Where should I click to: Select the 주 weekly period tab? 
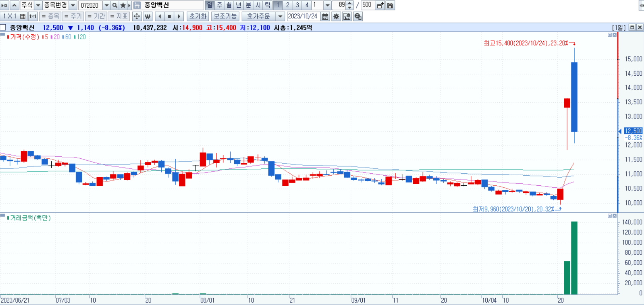(219, 5)
